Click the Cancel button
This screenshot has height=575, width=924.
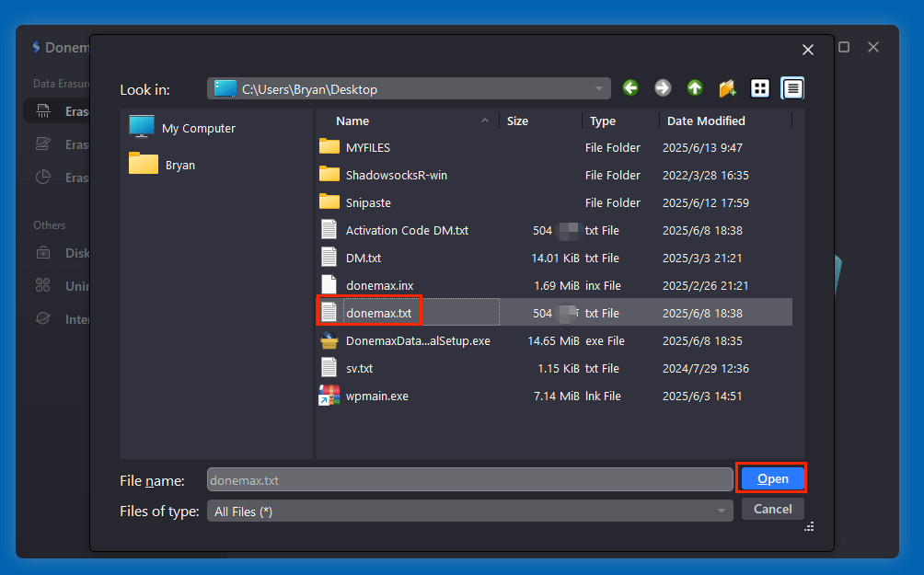(772, 509)
